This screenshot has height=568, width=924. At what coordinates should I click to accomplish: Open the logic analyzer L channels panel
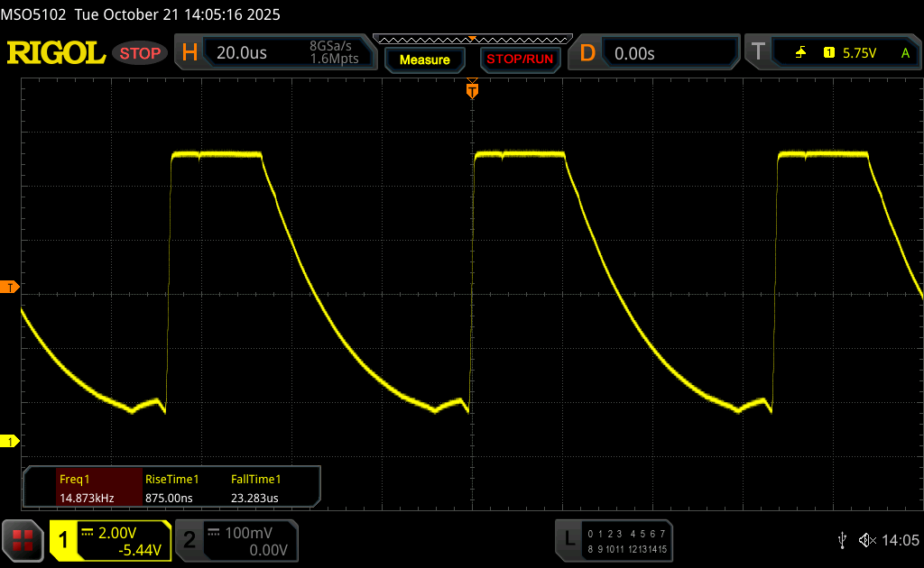click(615, 539)
